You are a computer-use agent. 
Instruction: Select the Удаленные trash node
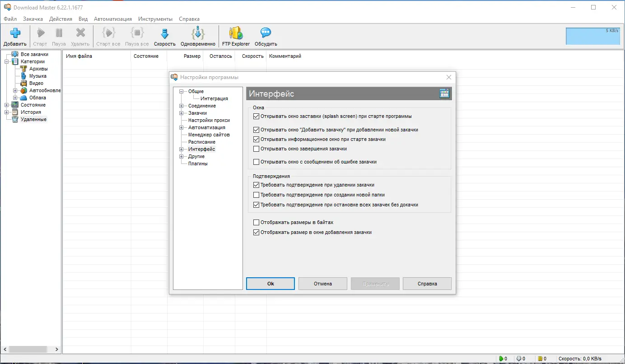33,119
